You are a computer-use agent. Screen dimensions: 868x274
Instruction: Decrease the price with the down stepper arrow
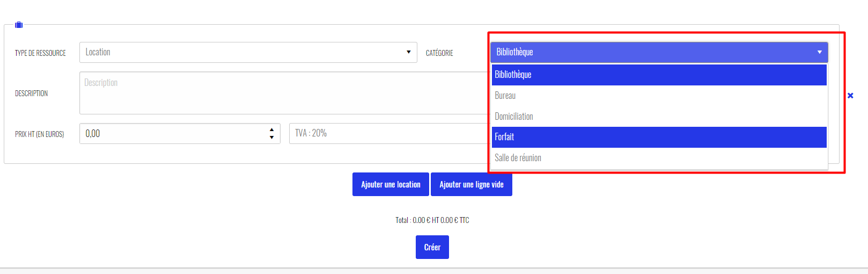[x=271, y=138]
